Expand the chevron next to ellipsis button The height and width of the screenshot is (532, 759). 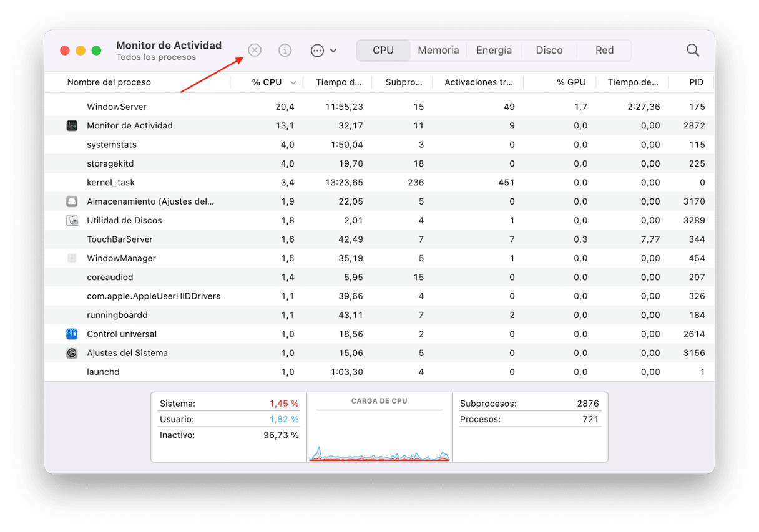coord(333,51)
